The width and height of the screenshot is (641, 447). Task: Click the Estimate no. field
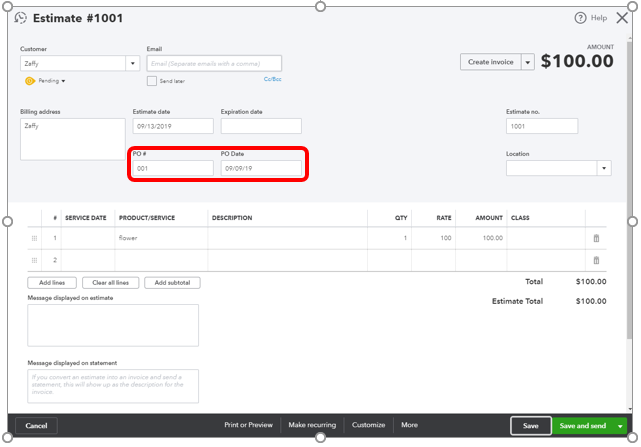pos(542,126)
